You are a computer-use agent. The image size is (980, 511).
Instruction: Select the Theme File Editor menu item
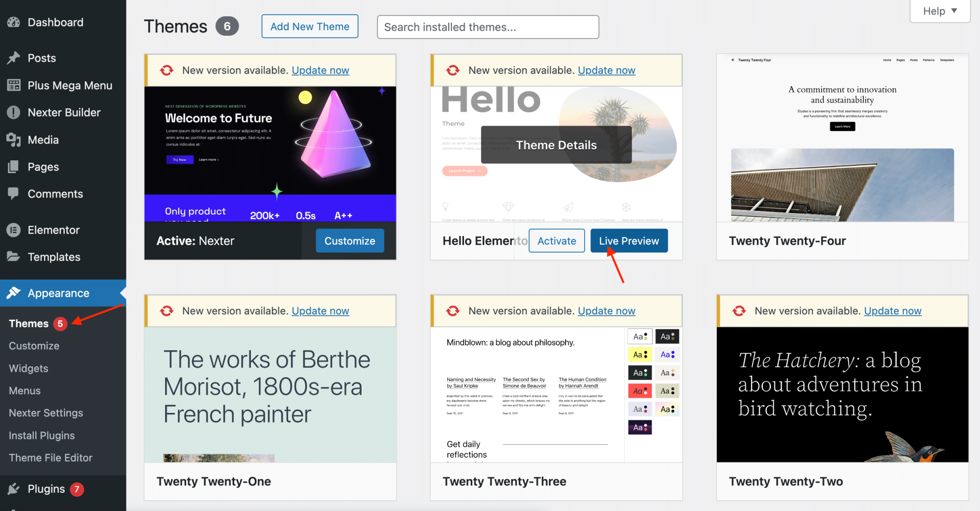(50, 458)
